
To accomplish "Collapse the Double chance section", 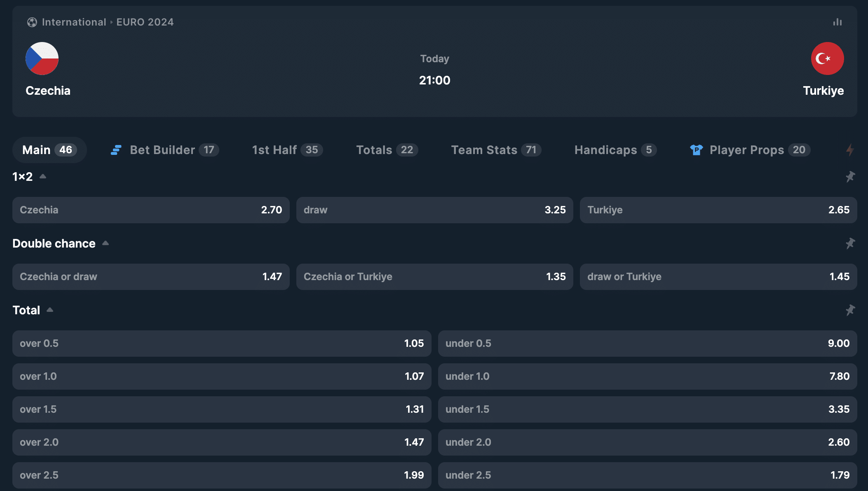I will click(106, 243).
